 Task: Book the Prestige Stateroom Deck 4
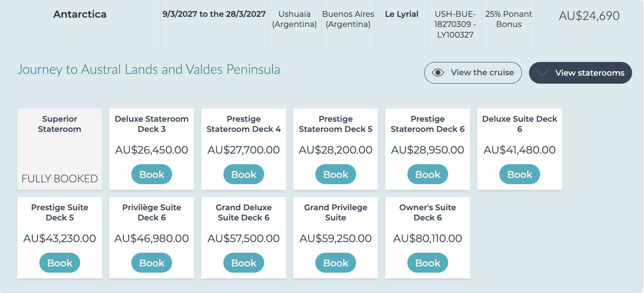[243, 174]
